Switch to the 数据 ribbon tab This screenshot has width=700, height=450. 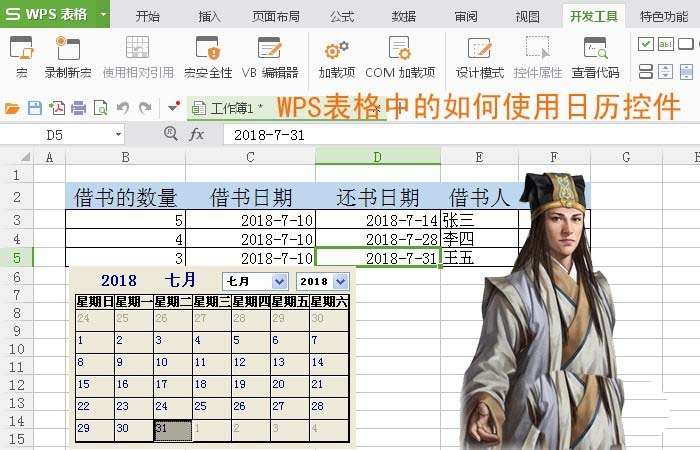click(x=403, y=16)
